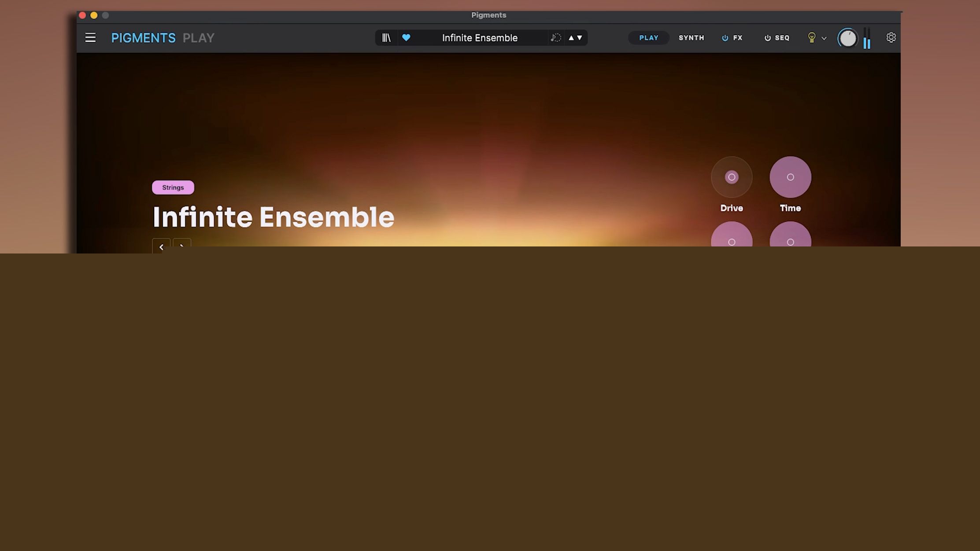Click the Drive label text
The height and width of the screenshot is (551, 980).
pos(732,208)
